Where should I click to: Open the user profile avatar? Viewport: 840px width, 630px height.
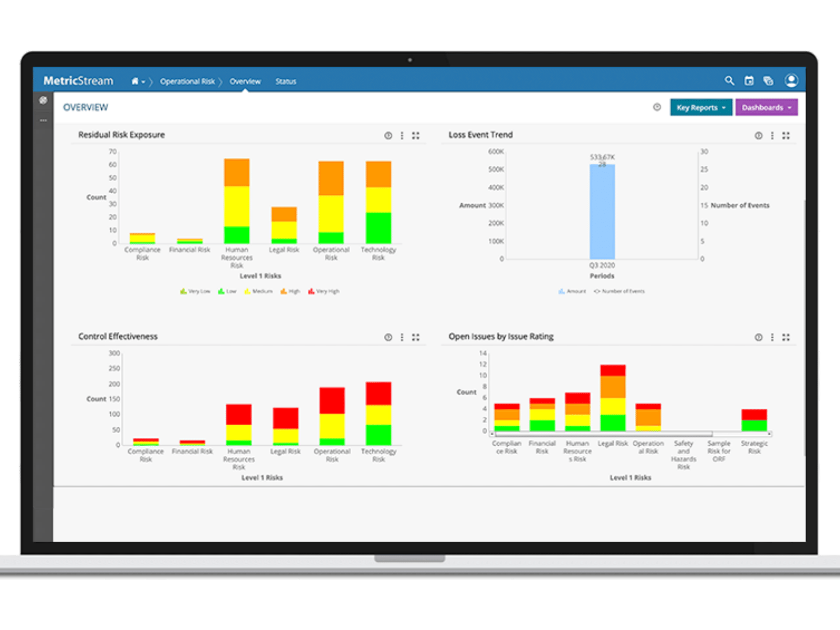pos(791,80)
